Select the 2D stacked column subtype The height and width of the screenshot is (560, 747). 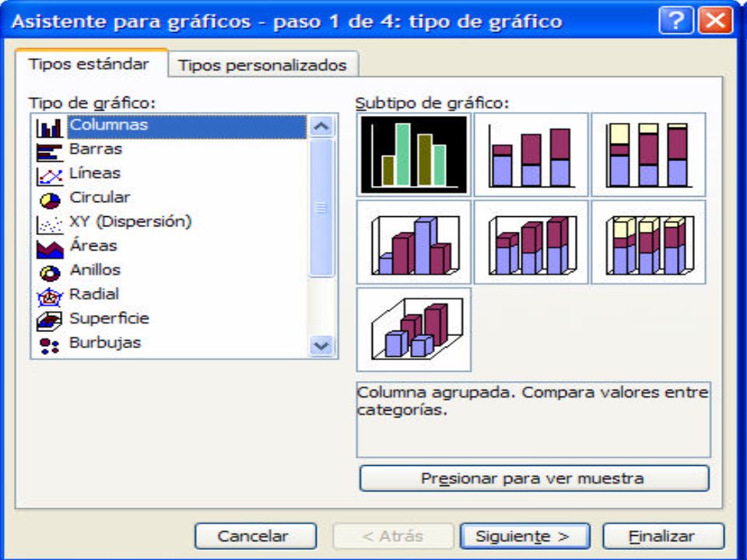pos(531,155)
